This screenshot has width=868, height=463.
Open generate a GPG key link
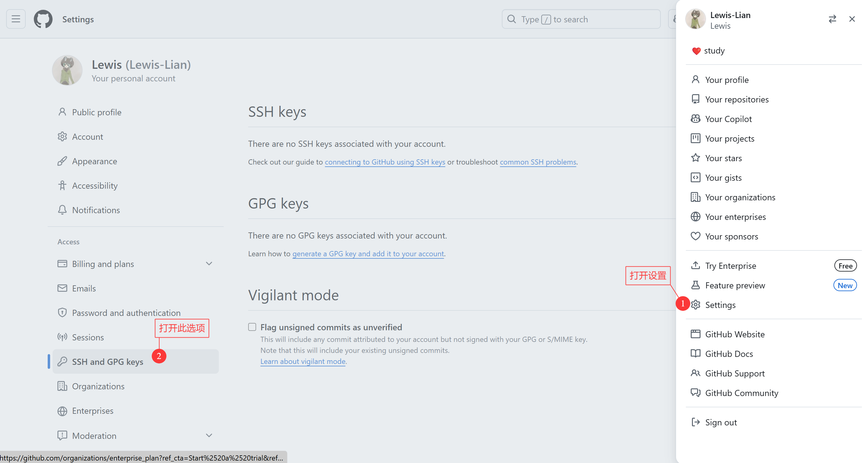(x=368, y=254)
